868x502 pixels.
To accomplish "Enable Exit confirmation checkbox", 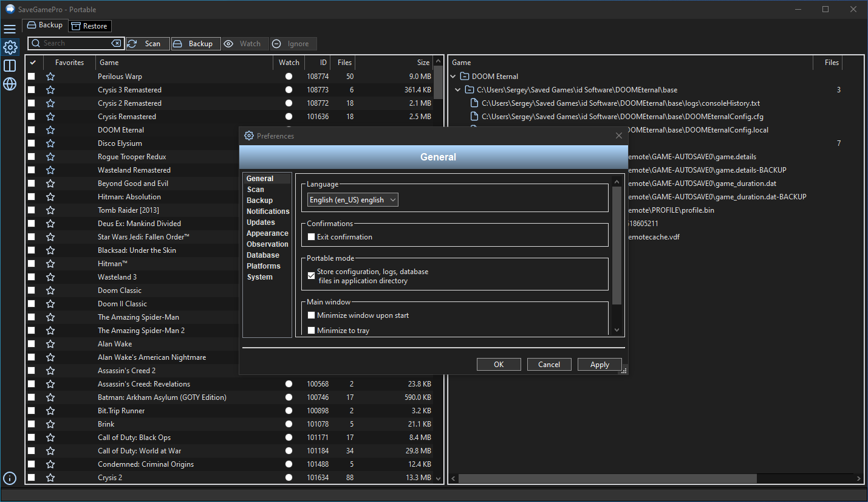I will pos(311,237).
